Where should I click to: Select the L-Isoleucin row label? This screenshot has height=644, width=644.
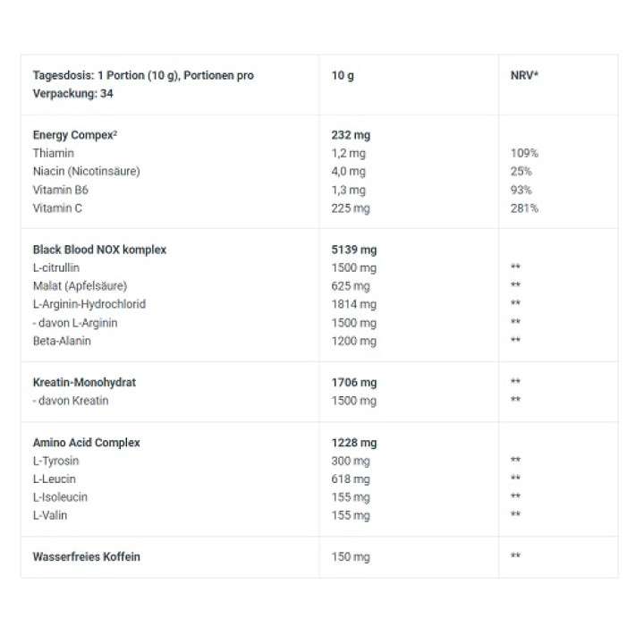tap(60, 497)
